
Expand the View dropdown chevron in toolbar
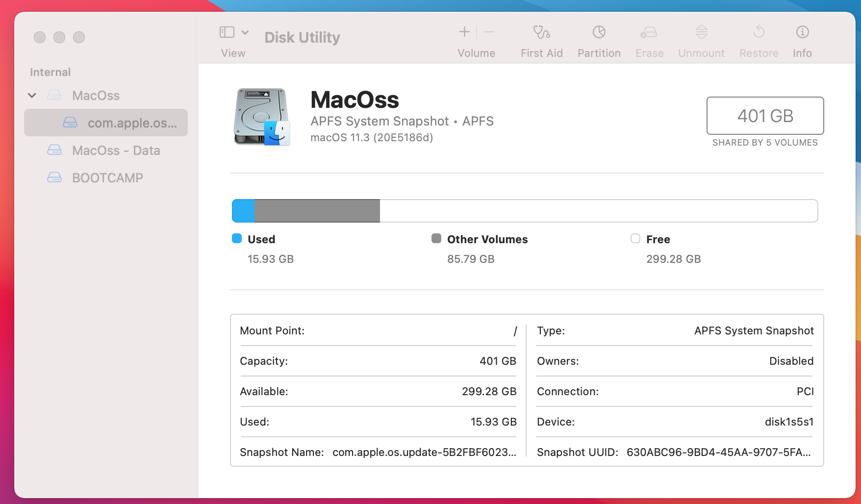[x=245, y=32]
